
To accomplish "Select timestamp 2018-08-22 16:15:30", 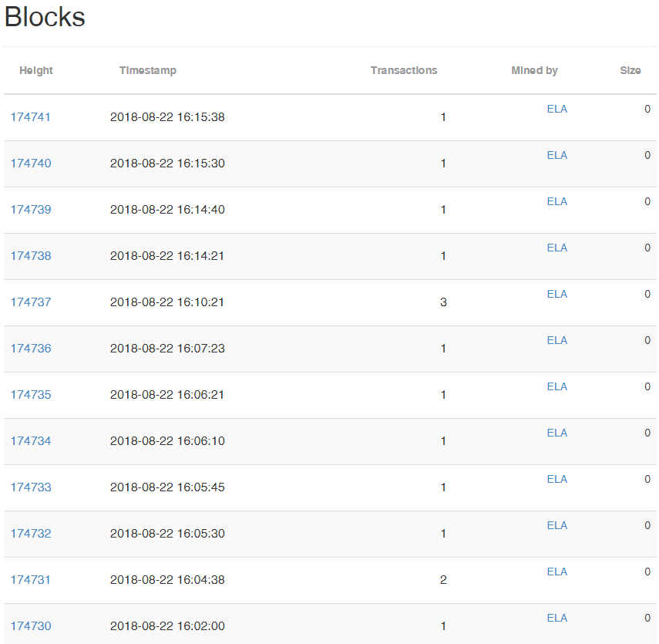I will click(x=167, y=164).
